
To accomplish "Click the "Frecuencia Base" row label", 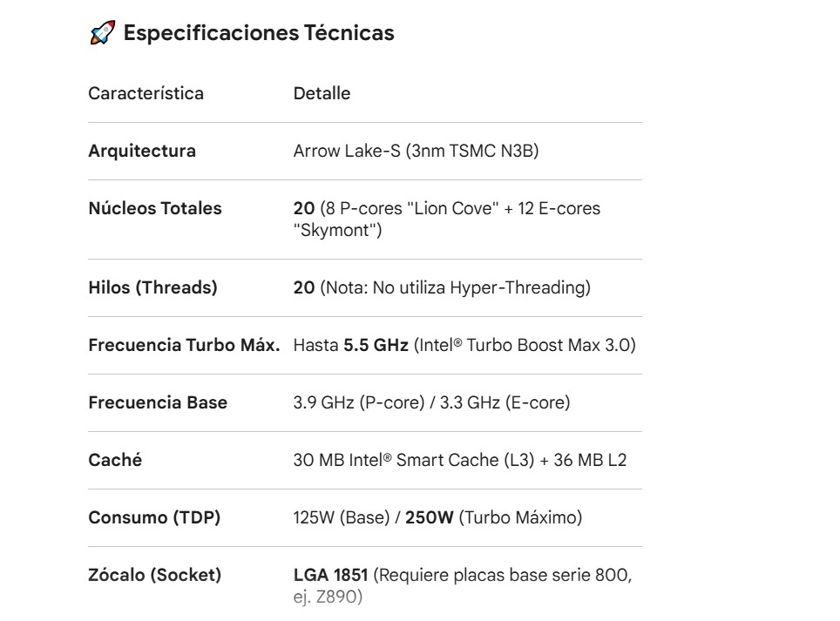I will (x=158, y=402).
